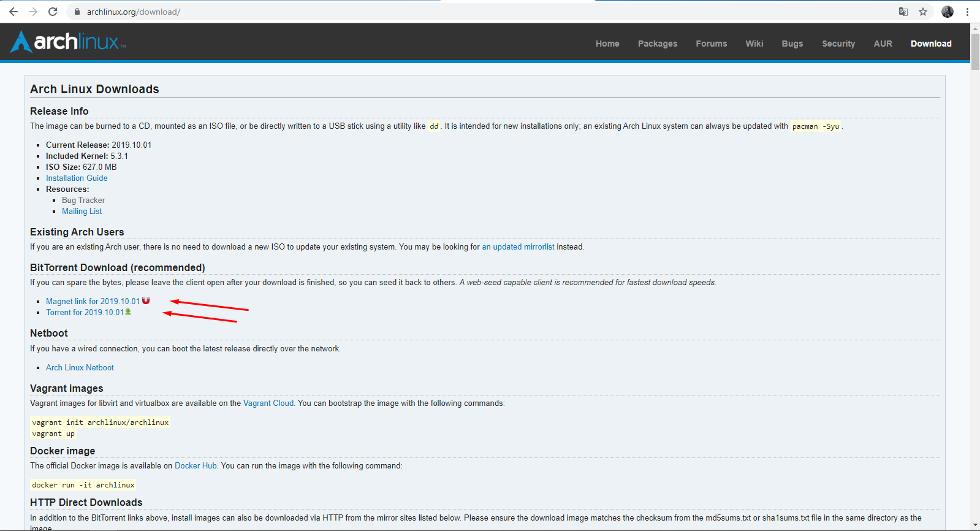
Task: Open the Home nav item
Action: [x=607, y=44]
